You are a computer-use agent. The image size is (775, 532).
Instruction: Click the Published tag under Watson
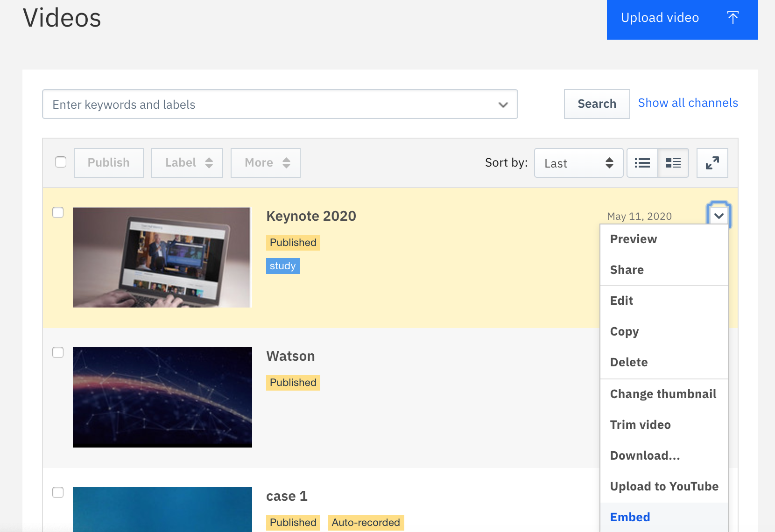coord(293,383)
